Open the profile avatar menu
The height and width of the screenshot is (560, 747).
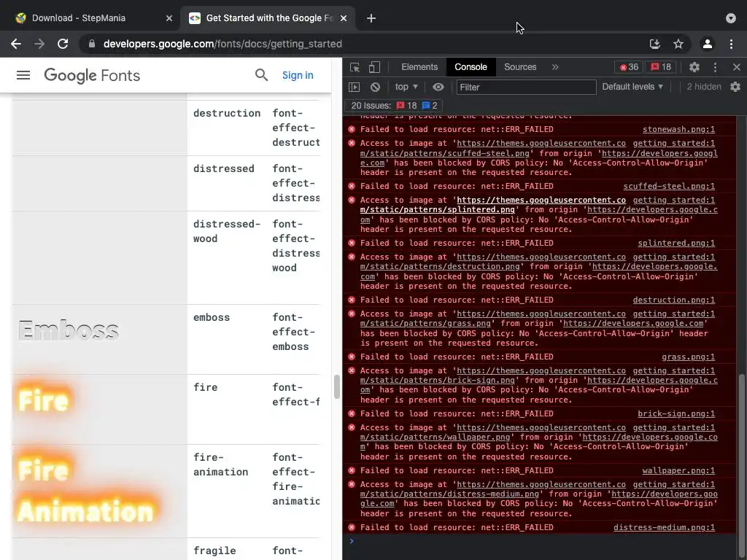(708, 44)
